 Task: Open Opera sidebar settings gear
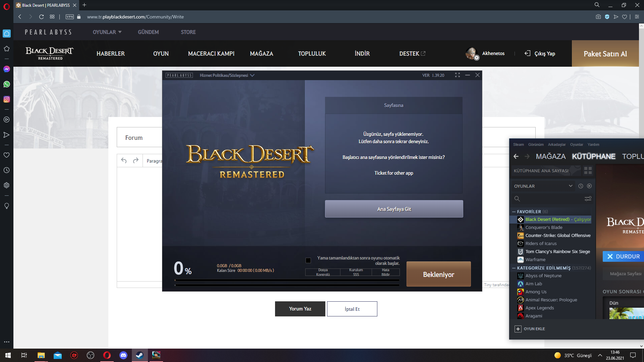coord(7,185)
